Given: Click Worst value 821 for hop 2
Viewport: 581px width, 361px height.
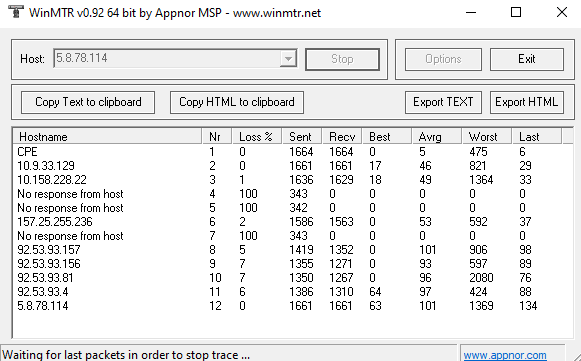Looking at the screenshot, I should tap(478, 166).
